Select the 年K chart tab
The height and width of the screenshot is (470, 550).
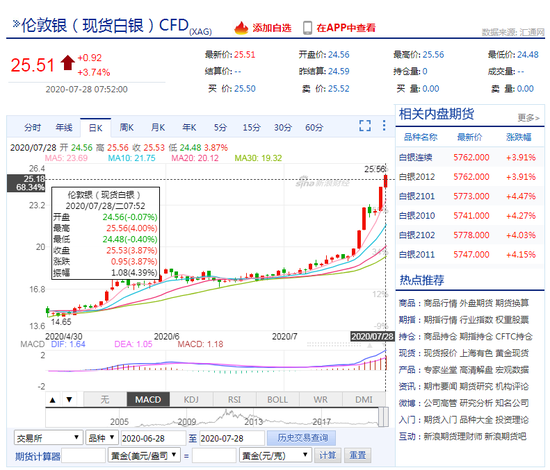189,127
